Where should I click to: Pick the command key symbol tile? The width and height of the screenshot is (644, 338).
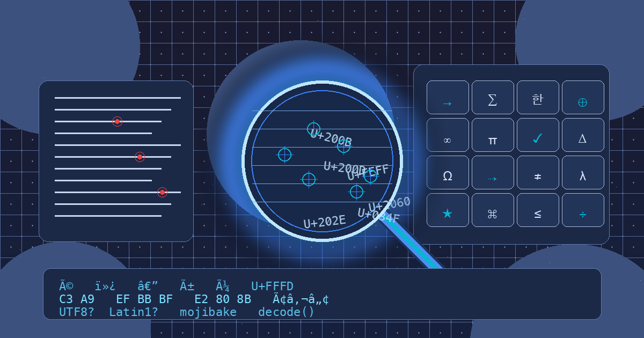pyautogui.click(x=493, y=210)
